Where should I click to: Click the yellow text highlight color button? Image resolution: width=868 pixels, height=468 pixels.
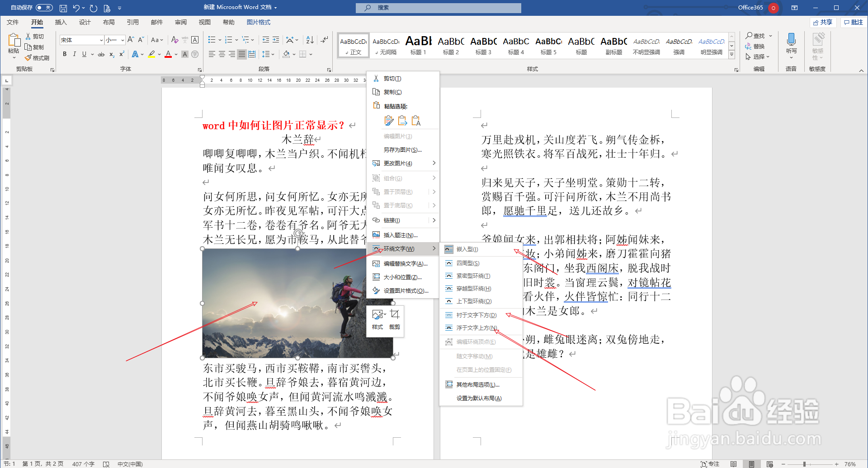(151, 54)
